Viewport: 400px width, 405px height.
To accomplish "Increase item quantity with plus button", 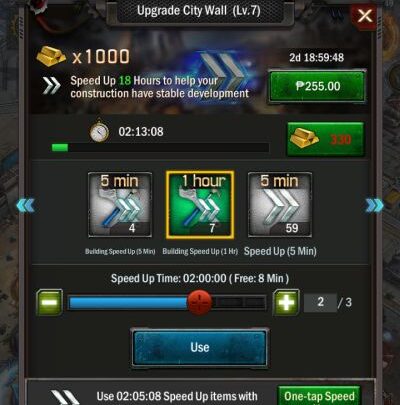I will tap(286, 302).
